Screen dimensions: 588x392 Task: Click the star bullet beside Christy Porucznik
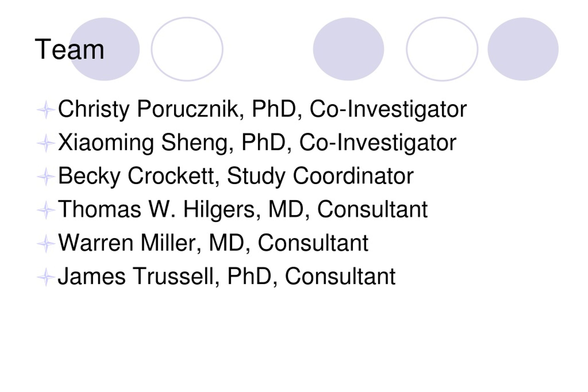46,110
